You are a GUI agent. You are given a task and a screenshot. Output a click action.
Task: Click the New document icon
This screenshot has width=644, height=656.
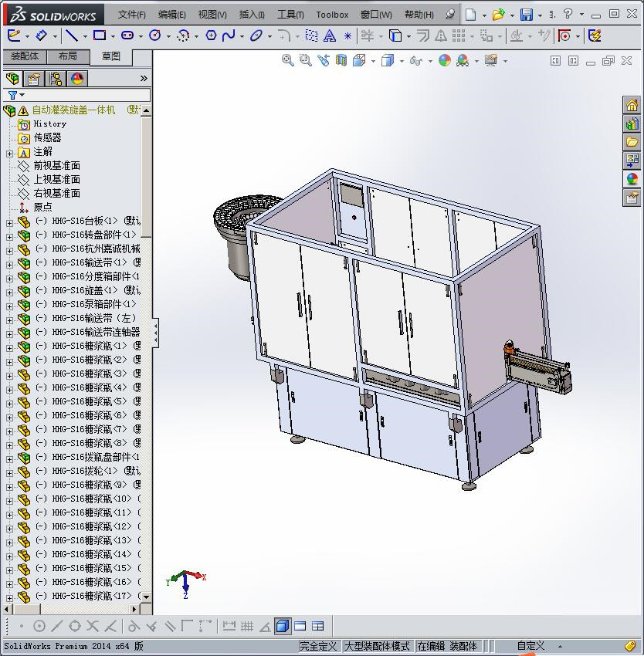tap(471, 15)
